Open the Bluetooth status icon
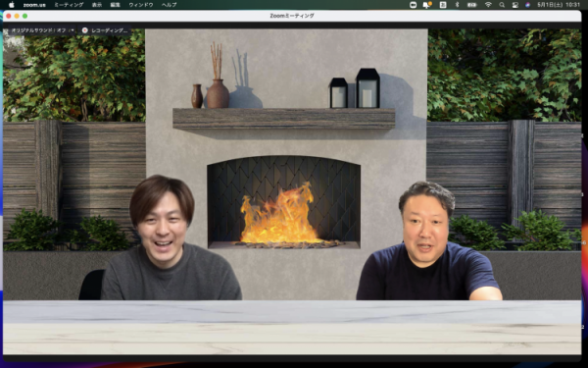The height and width of the screenshot is (368, 588). (x=457, y=5)
